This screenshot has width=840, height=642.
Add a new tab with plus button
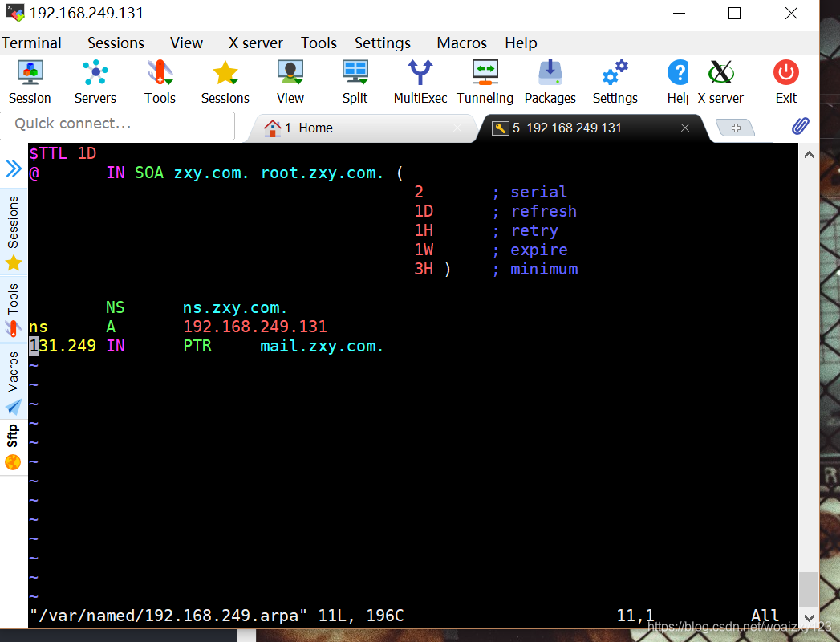click(736, 128)
